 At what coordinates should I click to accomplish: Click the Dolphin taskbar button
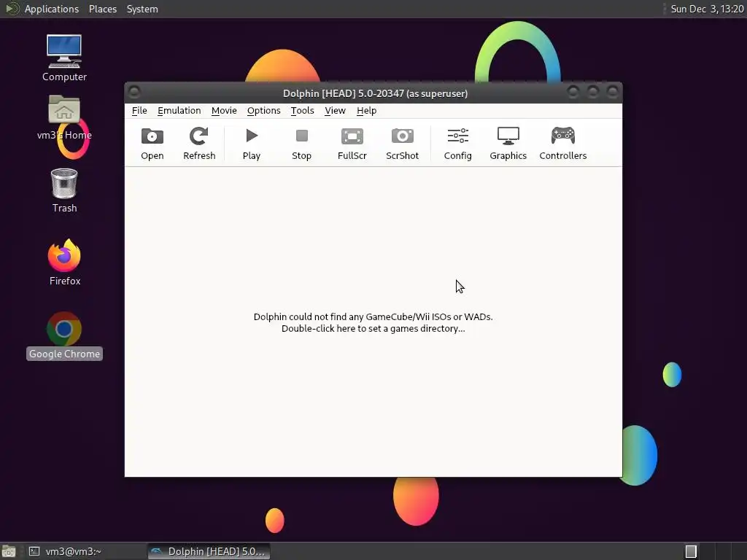pos(208,551)
